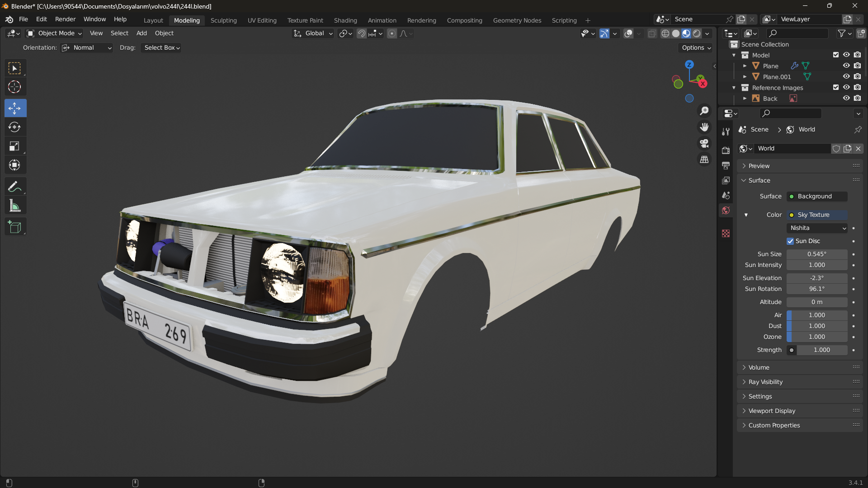Viewport: 868px width, 488px height.
Task: Uncheck the Sun Disc checkbox
Action: pyautogui.click(x=790, y=241)
